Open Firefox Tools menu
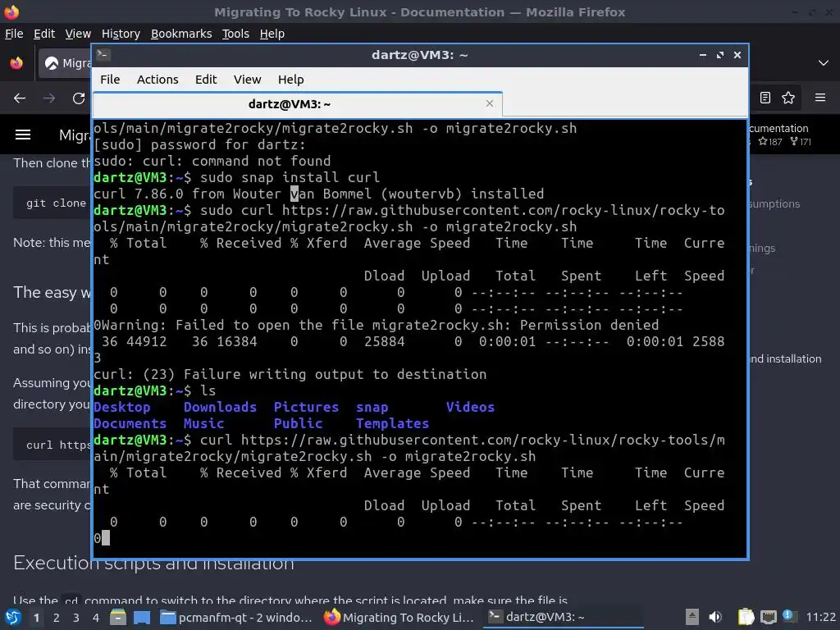The height and width of the screenshot is (630, 840). pos(235,34)
